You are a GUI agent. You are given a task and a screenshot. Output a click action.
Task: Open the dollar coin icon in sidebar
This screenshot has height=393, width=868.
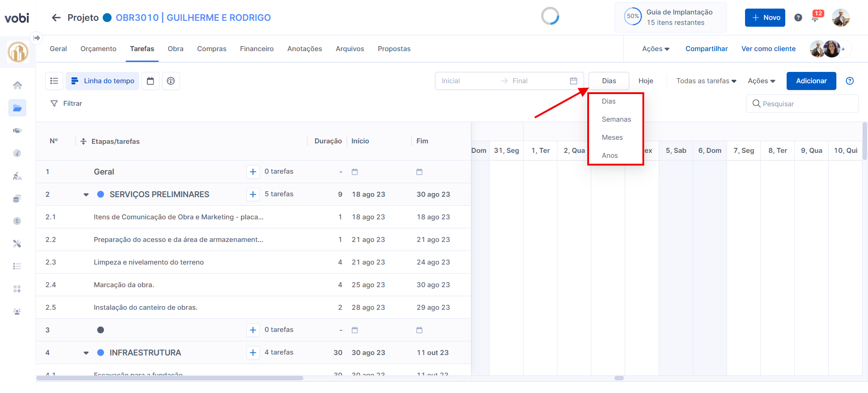17,221
